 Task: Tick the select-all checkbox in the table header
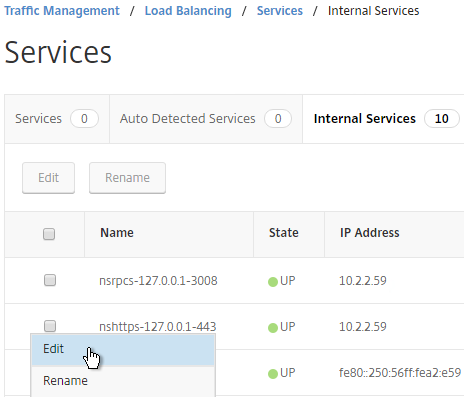click(x=49, y=234)
